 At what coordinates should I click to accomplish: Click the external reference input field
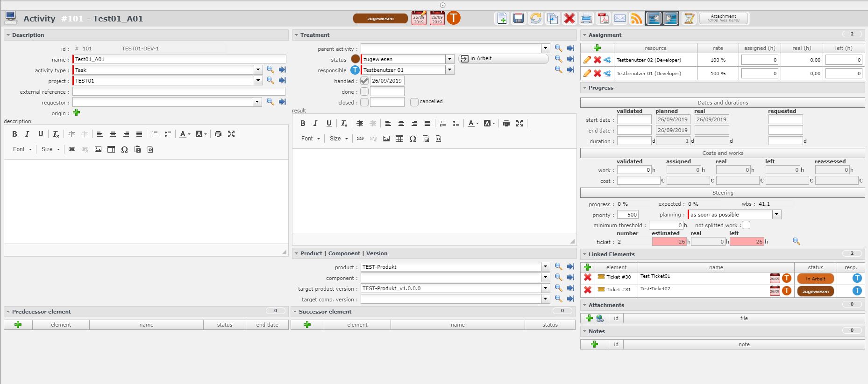pos(178,92)
